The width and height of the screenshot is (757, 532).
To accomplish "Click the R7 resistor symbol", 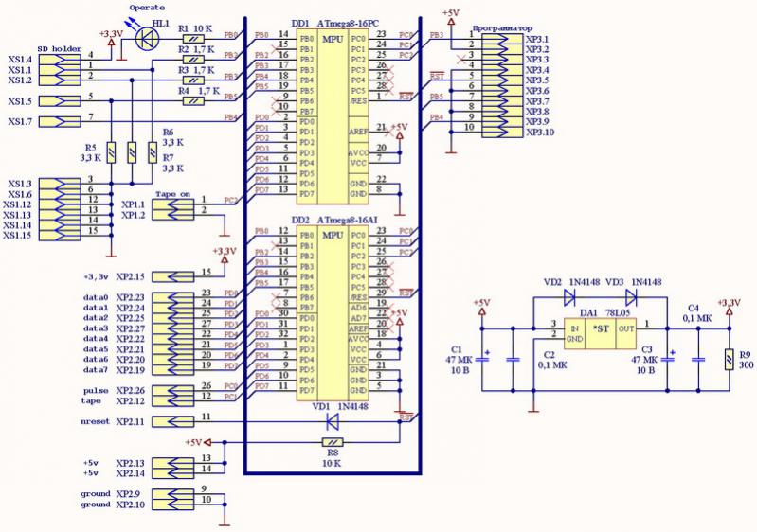I will (x=151, y=151).
